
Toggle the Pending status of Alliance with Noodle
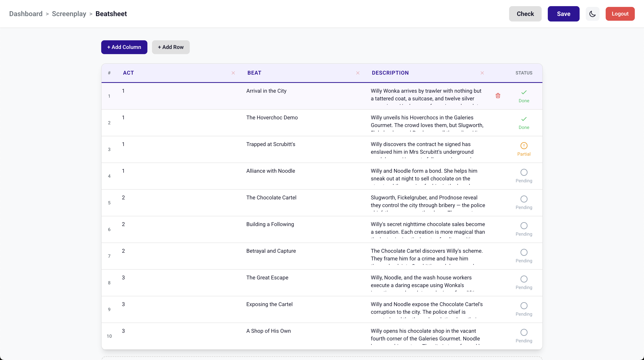[x=524, y=173]
